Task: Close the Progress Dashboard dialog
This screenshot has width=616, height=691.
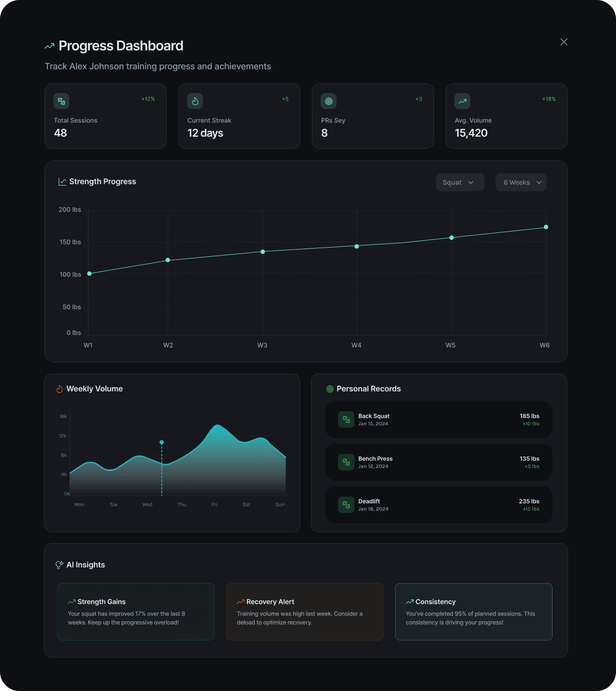Action: (x=564, y=42)
